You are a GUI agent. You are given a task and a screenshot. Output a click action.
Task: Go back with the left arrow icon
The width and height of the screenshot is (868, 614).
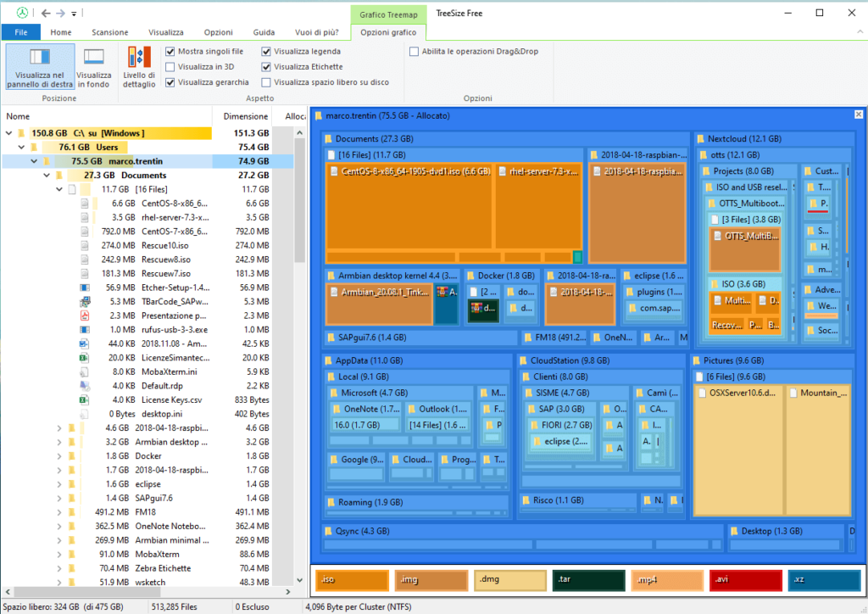[46, 13]
